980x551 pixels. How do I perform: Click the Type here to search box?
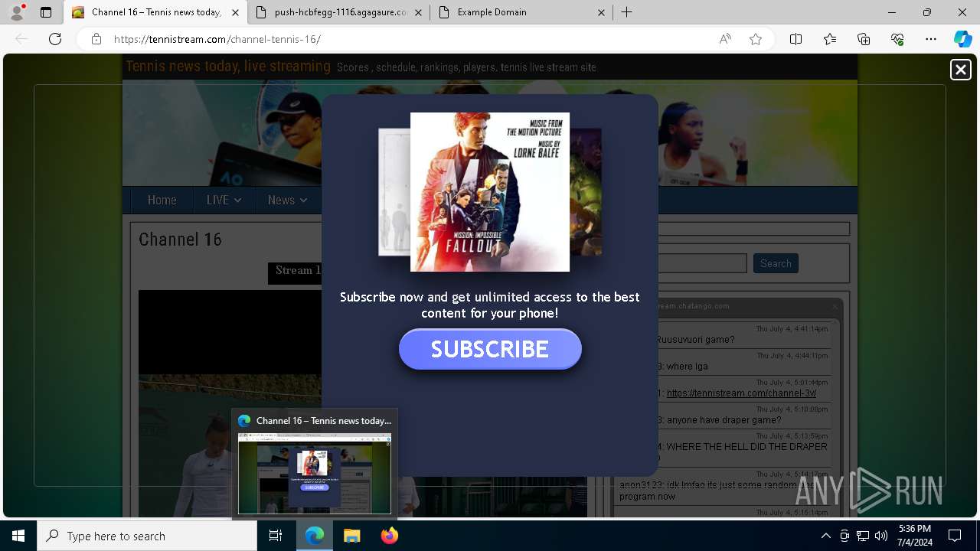[147, 536]
